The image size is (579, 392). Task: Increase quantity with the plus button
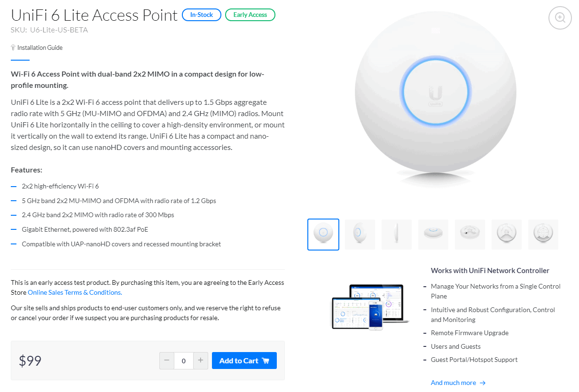click(200, 361)
